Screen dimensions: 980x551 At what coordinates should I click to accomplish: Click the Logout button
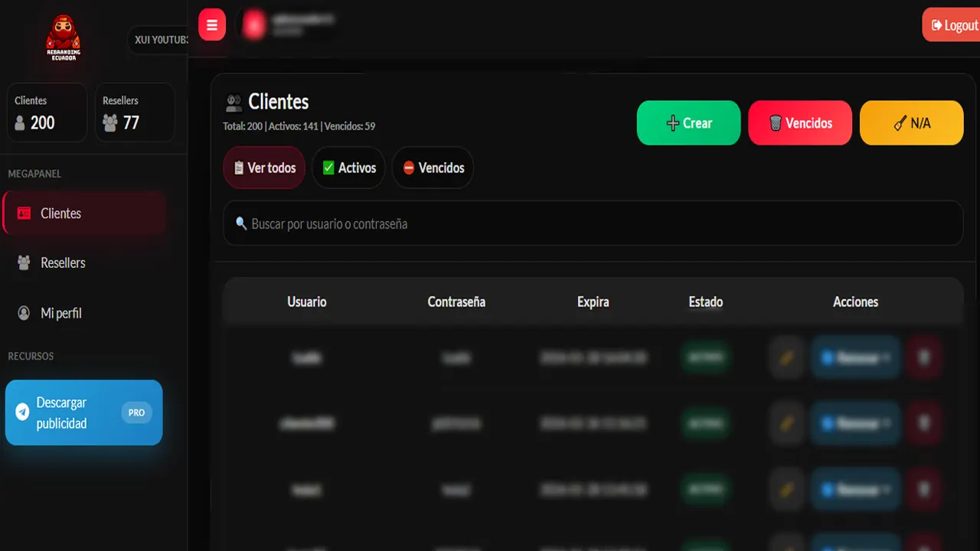tap(953, 25)
